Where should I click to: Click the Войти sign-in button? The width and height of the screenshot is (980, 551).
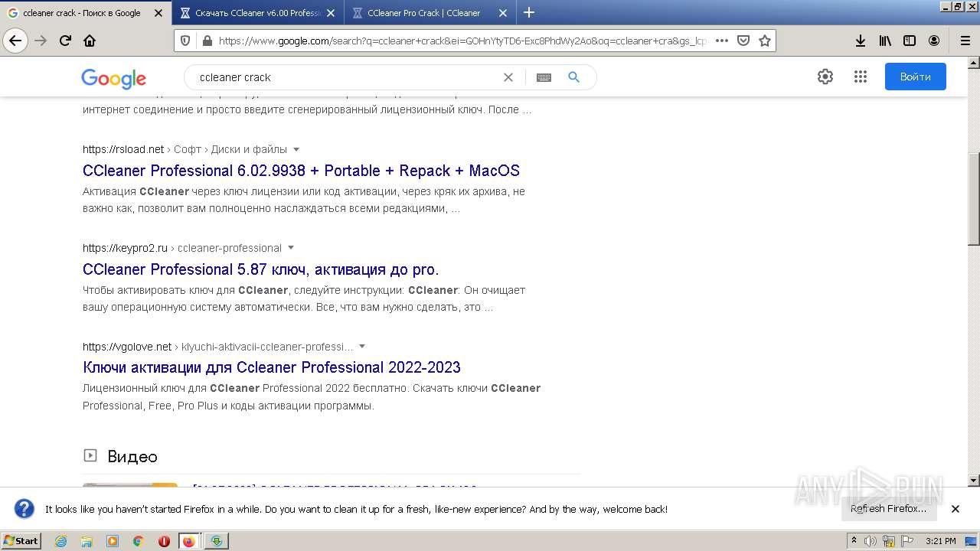[x=915, y=77]
